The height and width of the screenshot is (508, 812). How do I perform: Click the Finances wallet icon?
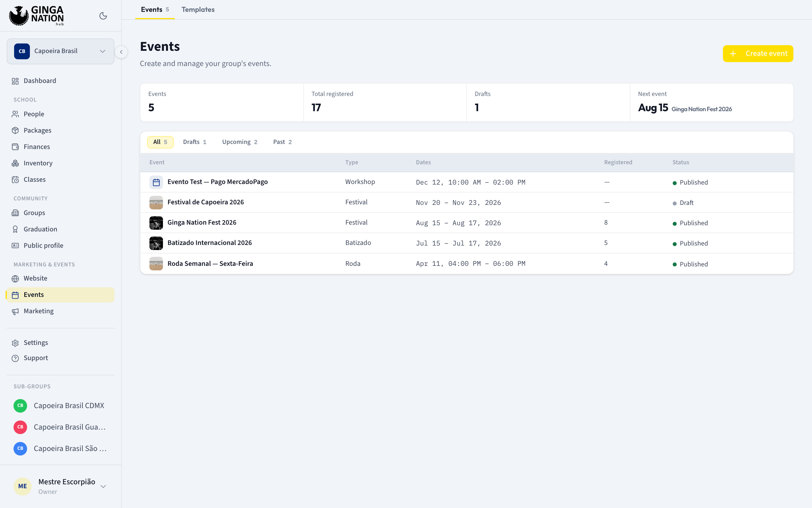pyautogui.click(x=15, y=147)
